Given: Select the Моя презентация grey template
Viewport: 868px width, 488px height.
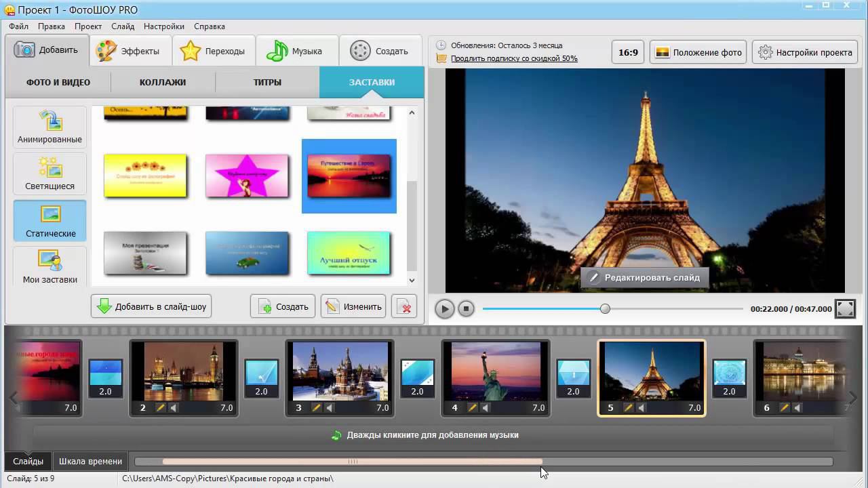Looking at the screenshot, I should (x=145, y=253).
